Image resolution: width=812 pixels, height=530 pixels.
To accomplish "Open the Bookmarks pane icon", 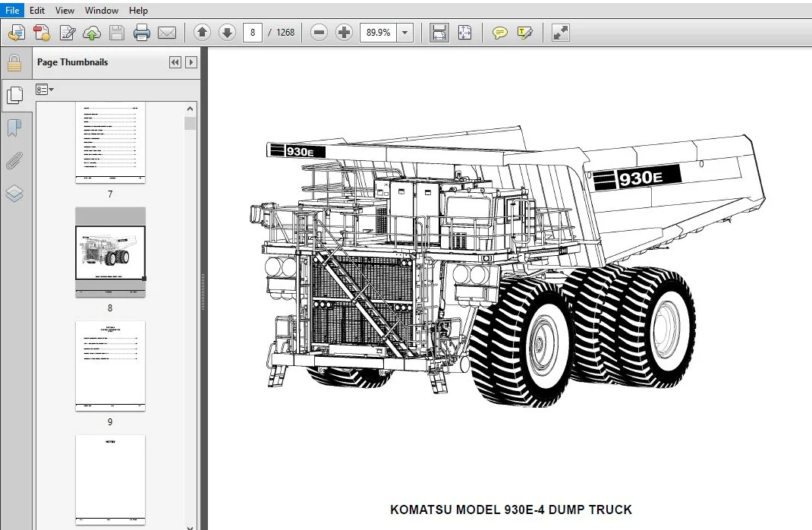I will (x=14, y=128).
